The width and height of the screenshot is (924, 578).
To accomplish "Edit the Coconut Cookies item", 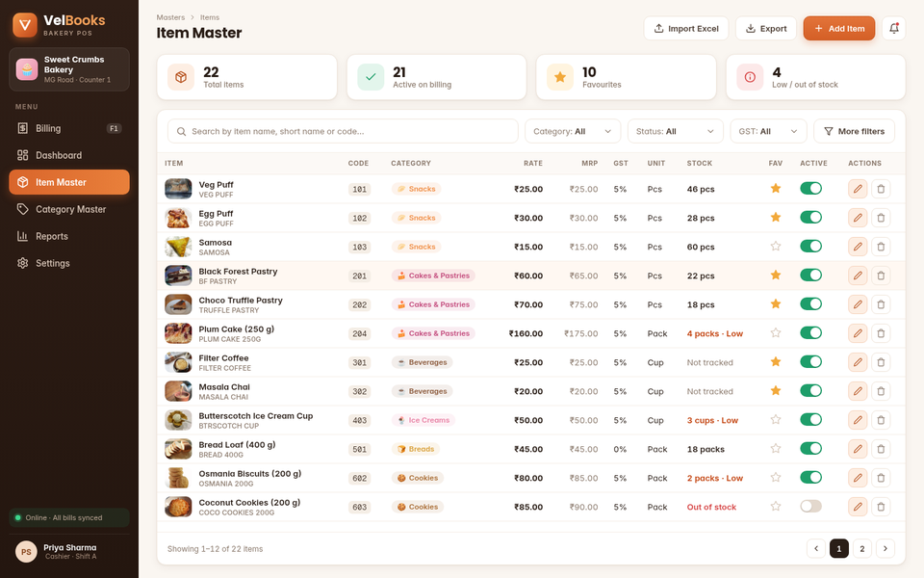I will tap(858, 507).
